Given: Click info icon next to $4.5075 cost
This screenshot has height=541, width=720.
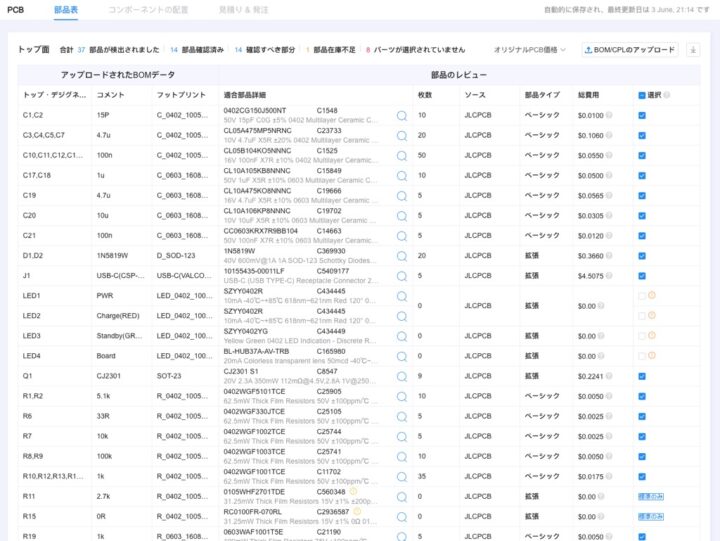Looking at the screenshot, I should pos(613,276).
